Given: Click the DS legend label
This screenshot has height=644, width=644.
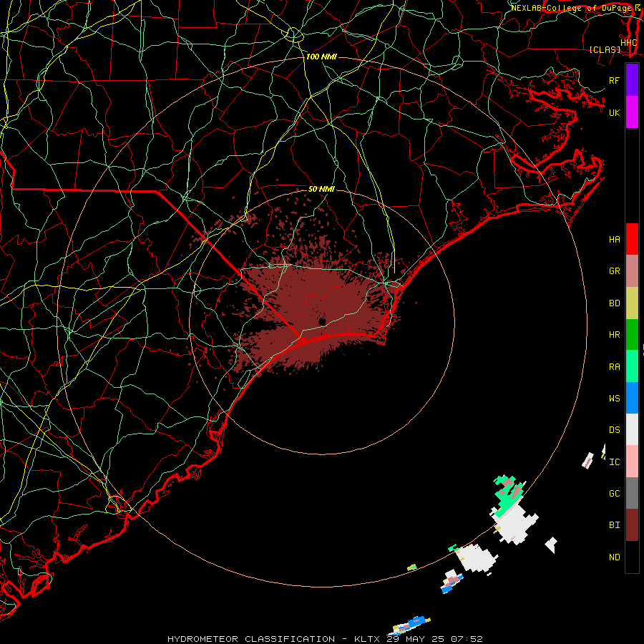Looking at the screenshot, I should [614, 430].
